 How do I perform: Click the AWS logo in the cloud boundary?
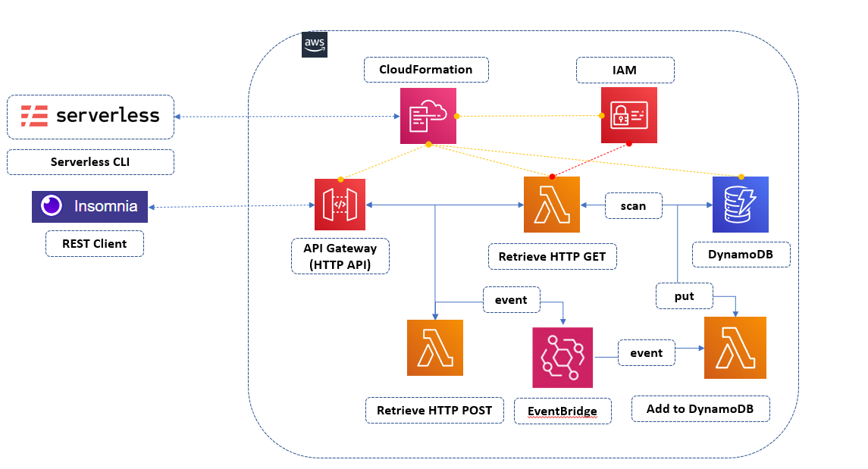tap(315, 44)
